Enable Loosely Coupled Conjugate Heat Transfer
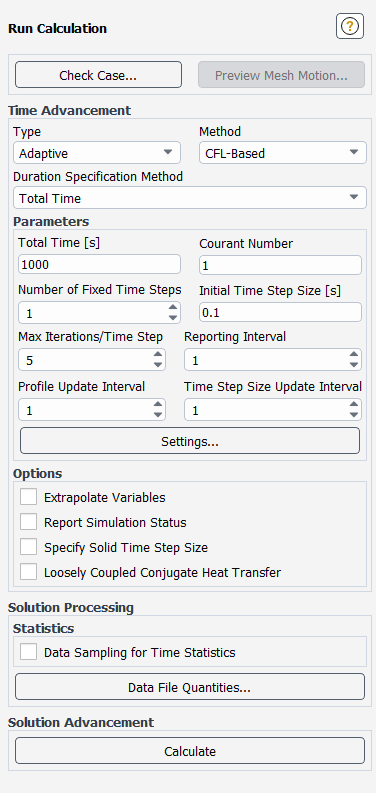376x793 pixels. coord(28,572)
